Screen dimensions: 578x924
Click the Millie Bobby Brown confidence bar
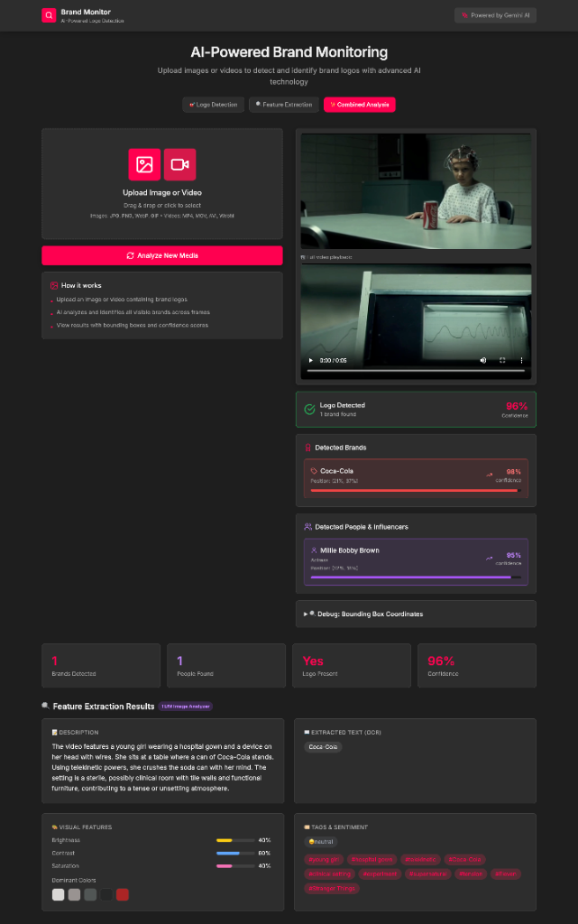point(416,577)
